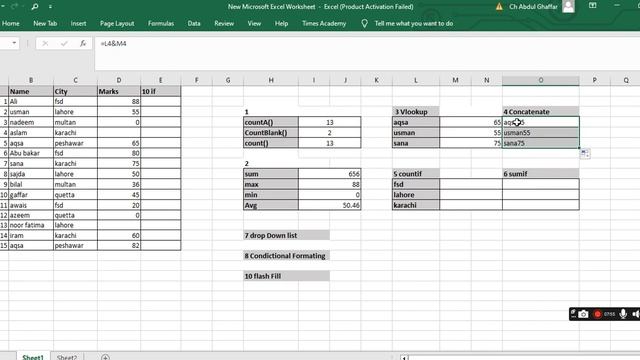Select the 10 if header cell
This screenshot has height=360, width=640.
point(160,91)
